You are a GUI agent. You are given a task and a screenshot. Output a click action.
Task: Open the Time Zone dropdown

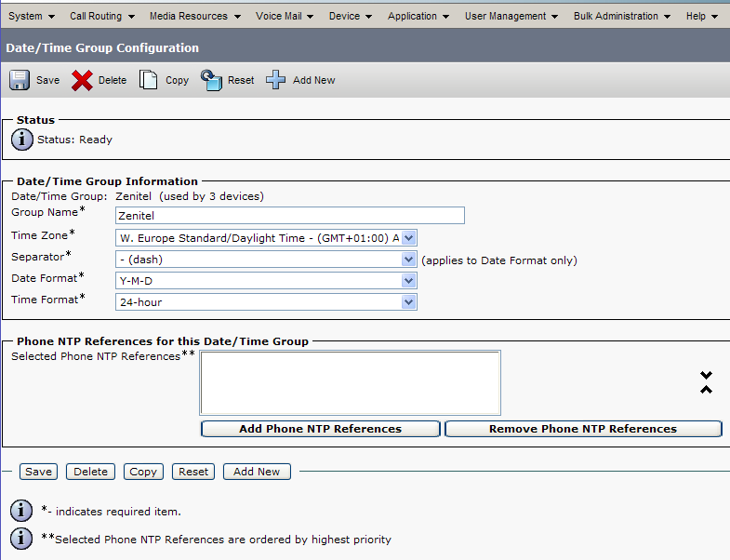pyautogui.click(x=266, y=238)
